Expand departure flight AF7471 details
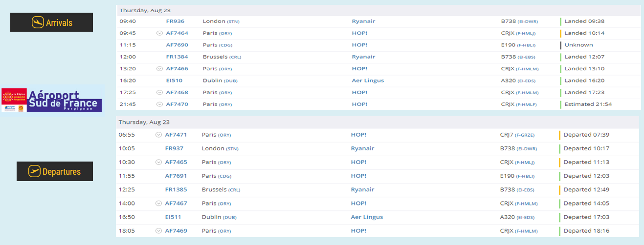Screen dimensions: 644x245 [158, 135]
